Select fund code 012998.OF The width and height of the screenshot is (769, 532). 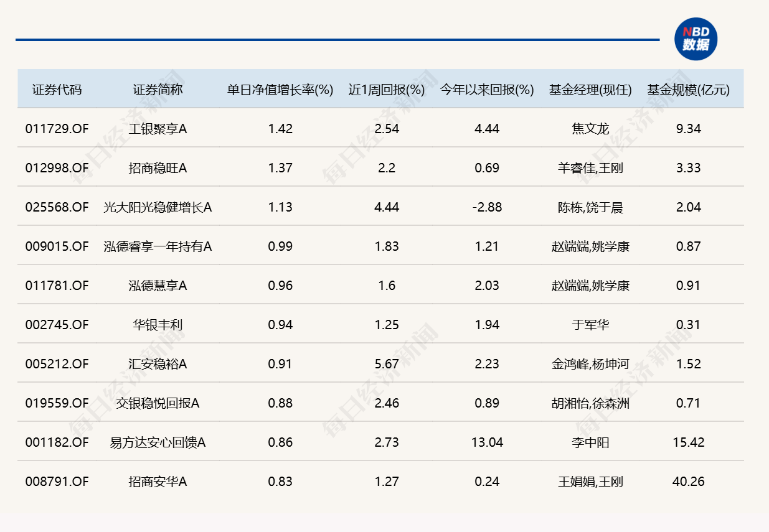[x=57, y=168]
